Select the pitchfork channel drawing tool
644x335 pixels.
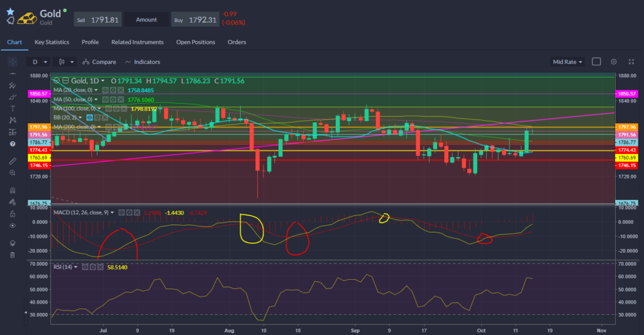pos(13,85)
